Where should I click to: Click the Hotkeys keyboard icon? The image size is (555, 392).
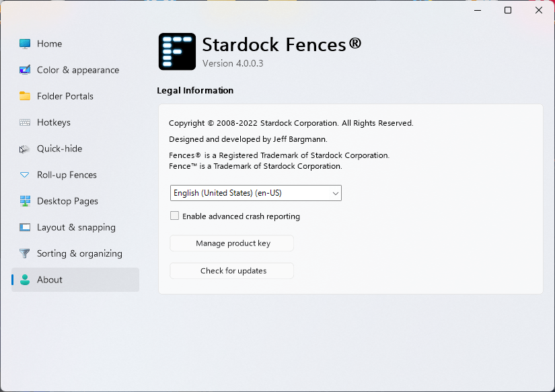[x=25, y=122]
